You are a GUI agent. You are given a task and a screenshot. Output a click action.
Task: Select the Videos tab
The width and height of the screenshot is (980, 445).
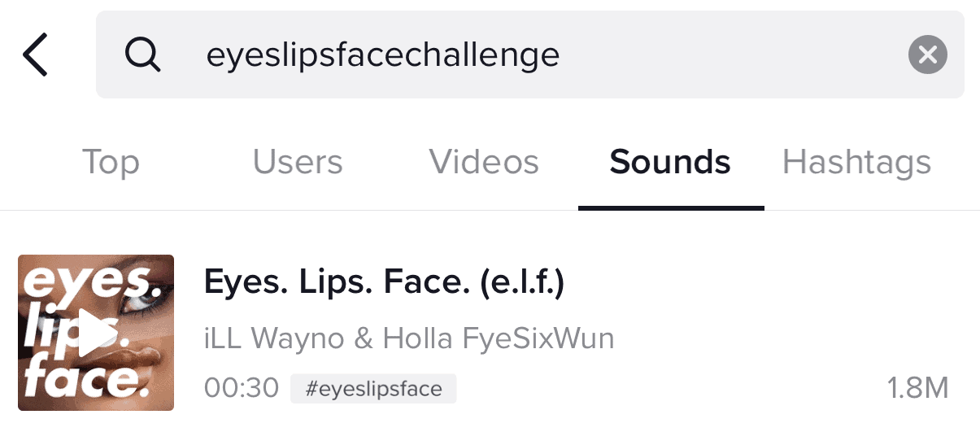pyautogui.click(x=484, y=162)
